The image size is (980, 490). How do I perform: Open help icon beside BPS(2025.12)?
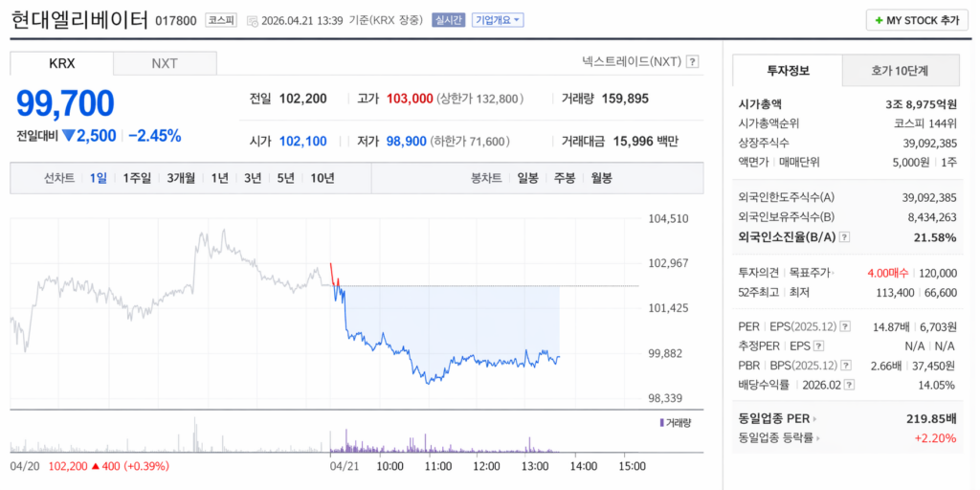(845, 366)
